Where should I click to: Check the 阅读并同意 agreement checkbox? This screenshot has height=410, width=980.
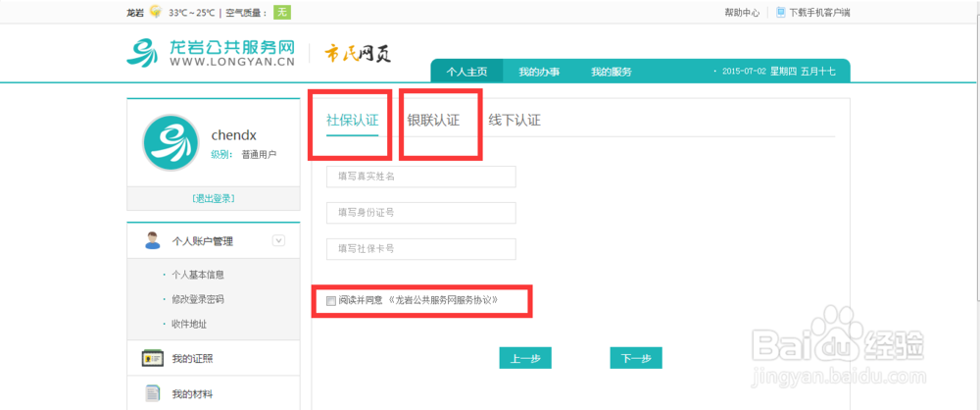(x=330, y=301)
